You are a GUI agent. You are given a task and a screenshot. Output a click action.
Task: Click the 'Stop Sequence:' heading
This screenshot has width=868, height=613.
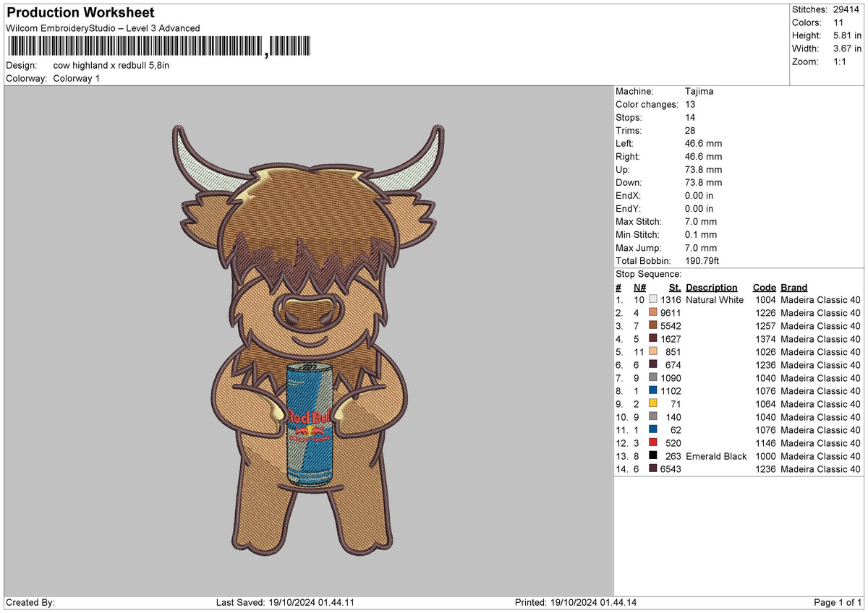(648, 274)
